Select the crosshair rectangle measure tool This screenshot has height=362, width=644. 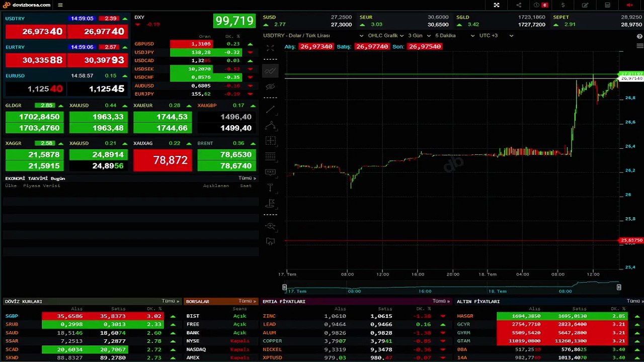point(270,141)
